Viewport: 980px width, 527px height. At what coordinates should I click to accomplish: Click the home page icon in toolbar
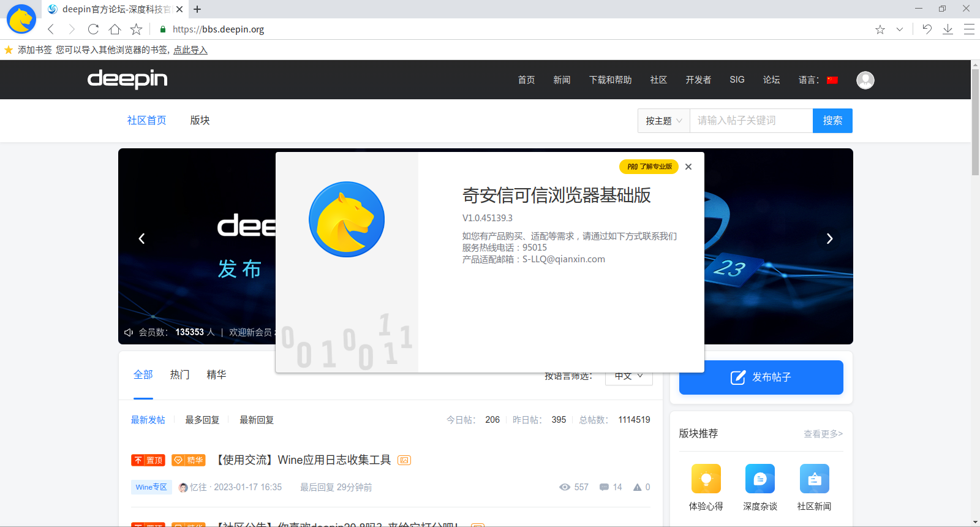115,29
